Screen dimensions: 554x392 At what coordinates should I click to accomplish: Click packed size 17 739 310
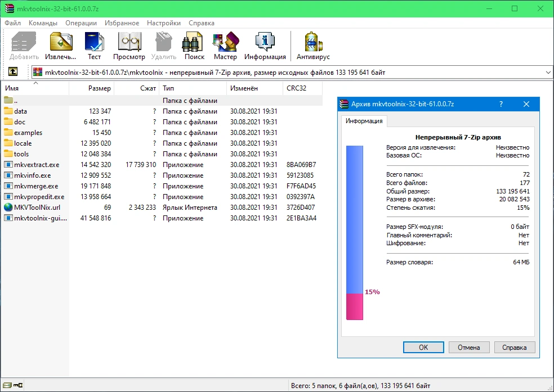point(141,165)
